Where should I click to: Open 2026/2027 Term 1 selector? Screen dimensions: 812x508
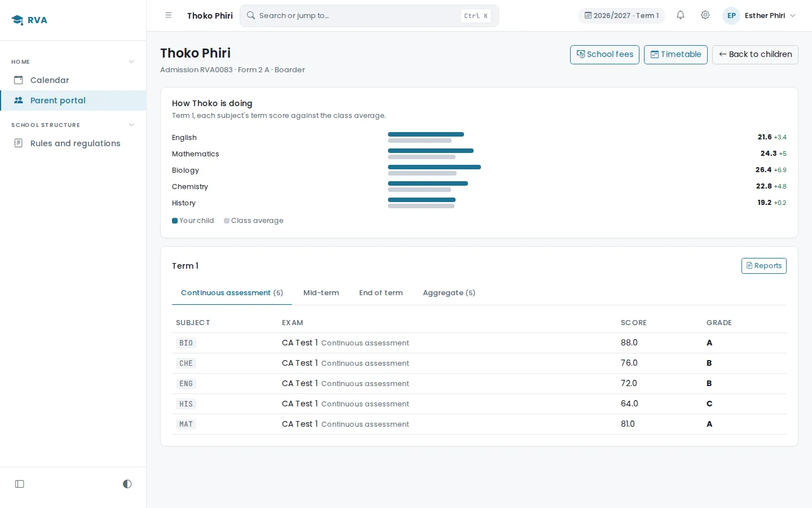(x=621, y=16)
